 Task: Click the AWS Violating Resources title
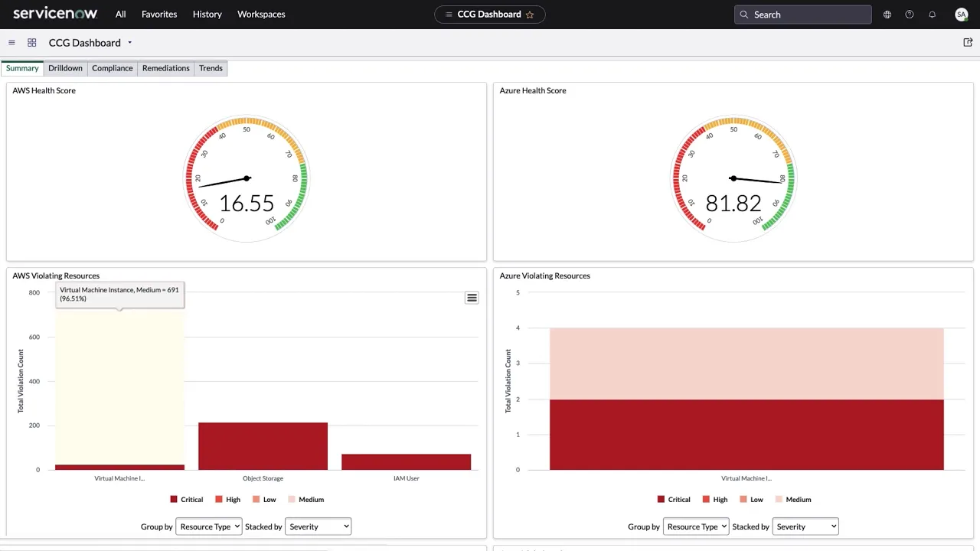pyautogui.click(x=56, y=275)
